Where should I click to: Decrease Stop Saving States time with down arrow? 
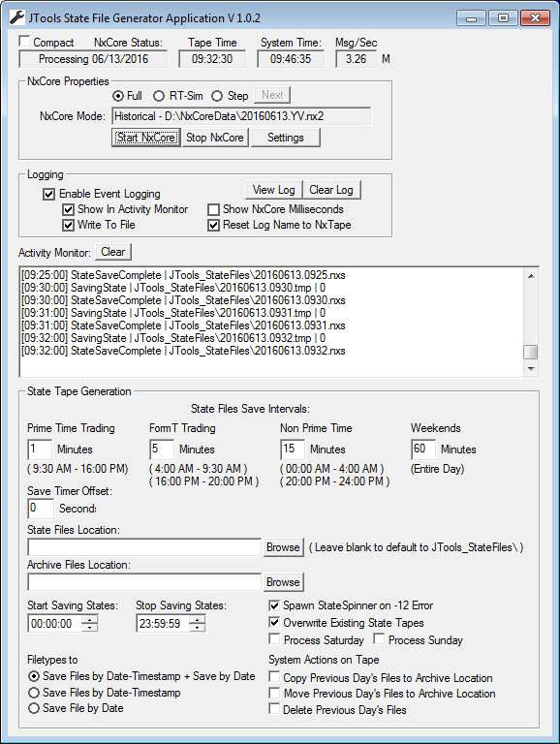tap(198, 628)
